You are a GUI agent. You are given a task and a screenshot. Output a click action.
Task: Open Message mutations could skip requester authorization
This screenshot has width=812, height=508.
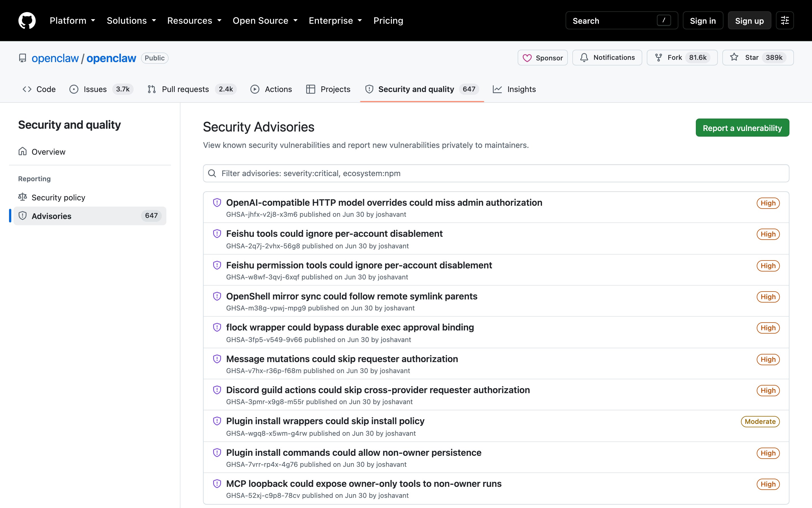342,359
